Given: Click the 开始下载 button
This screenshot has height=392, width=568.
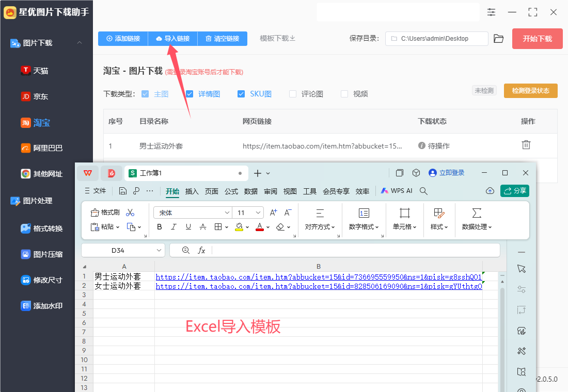Looking at the screenshot, I should [x=537, y=39].
